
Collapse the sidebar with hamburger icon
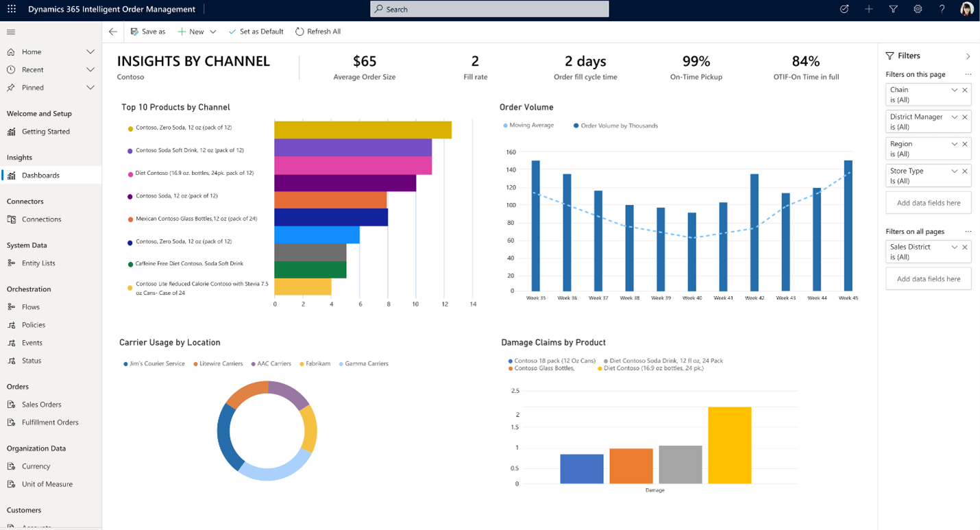pyautogui.click(x=11, y=32)
